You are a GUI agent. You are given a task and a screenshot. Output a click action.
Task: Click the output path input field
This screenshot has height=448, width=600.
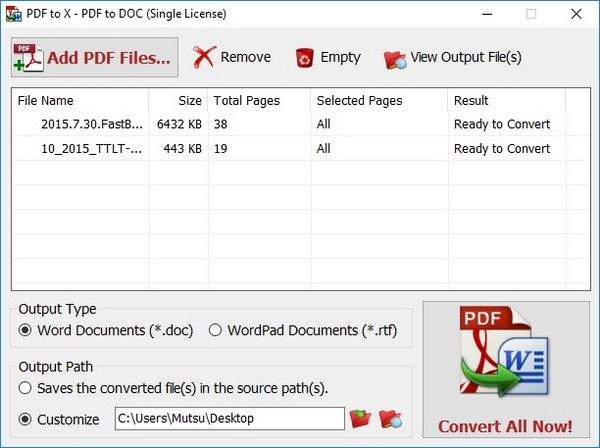(x=230, y=419)
